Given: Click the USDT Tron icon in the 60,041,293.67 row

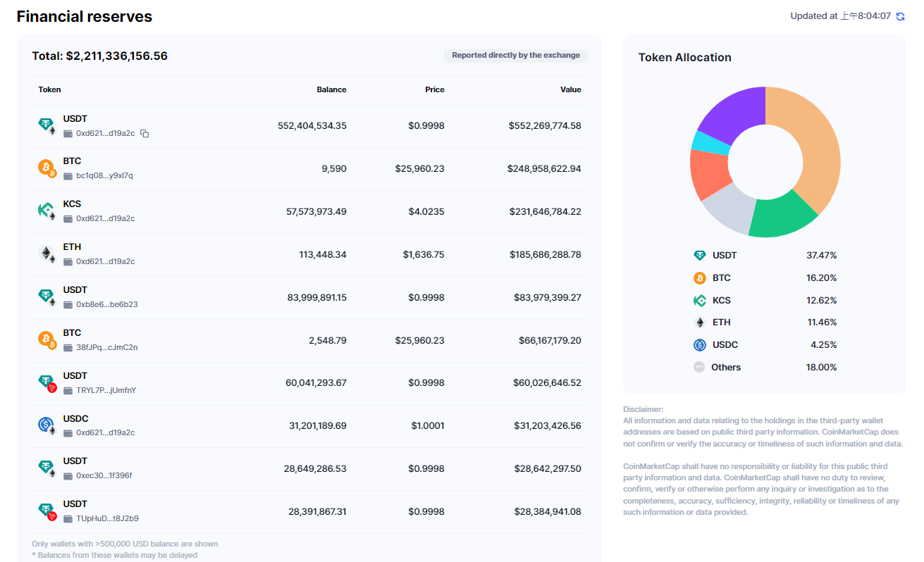Looking at the screenshot, I should pos(47,383).
